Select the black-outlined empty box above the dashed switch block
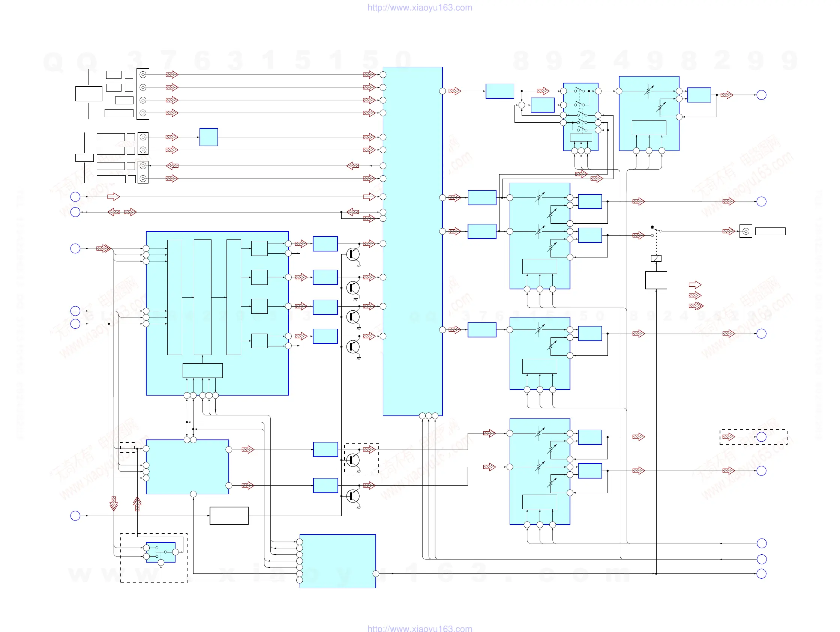This screenshot has width=840, height=632. 229,516
